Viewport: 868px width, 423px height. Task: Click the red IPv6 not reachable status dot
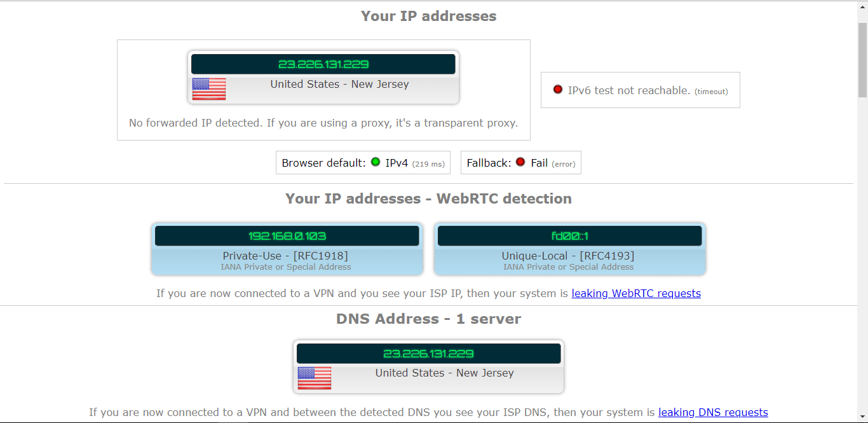(558, 90)
